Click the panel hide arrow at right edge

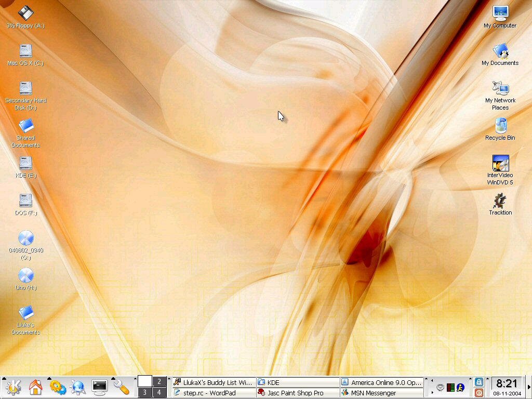tap(529, 388)
